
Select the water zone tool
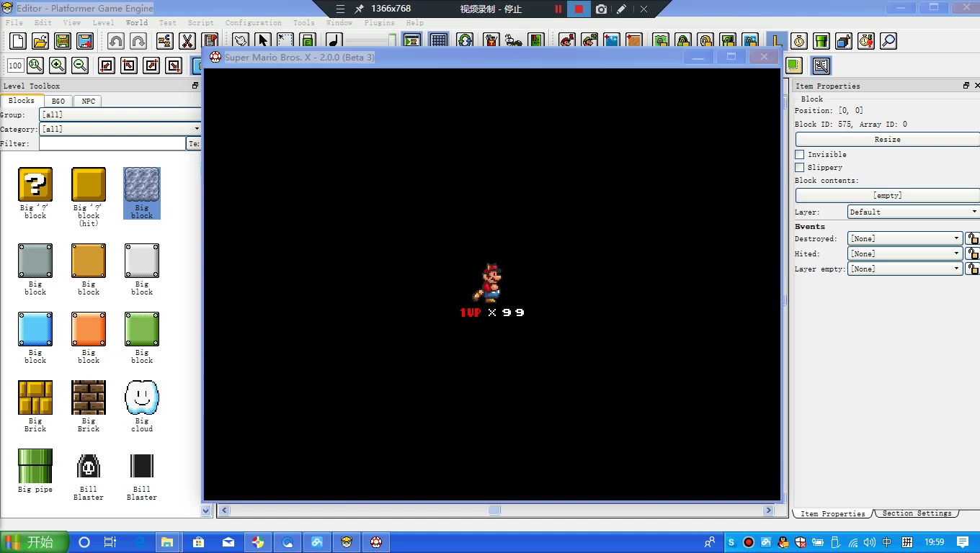612,41
